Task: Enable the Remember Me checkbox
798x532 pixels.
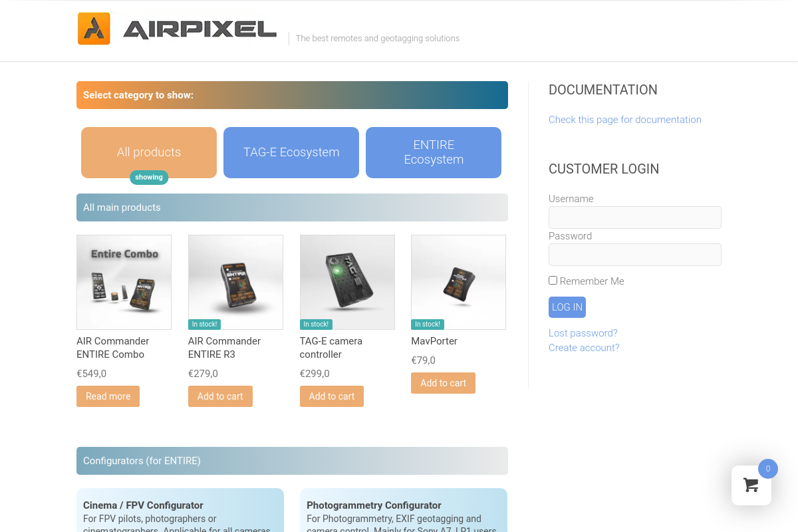Action: pos(553,281)
